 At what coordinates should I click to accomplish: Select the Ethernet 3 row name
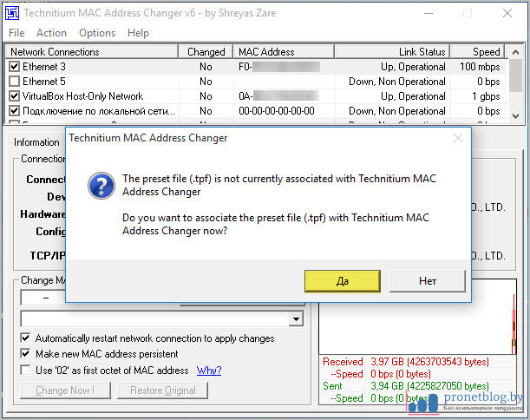click(x=44, y=67)
